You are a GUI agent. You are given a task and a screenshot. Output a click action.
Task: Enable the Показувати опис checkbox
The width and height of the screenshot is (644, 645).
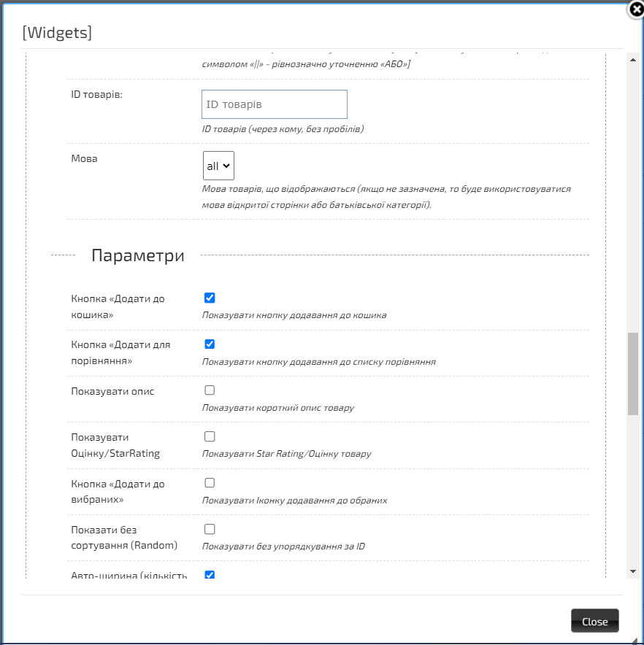click(210, 390)
